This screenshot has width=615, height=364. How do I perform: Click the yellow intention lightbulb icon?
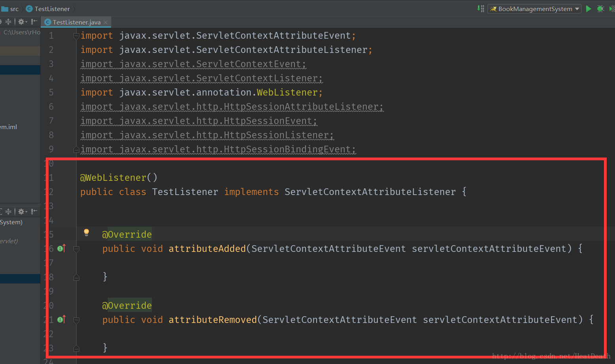click(86, 233)
